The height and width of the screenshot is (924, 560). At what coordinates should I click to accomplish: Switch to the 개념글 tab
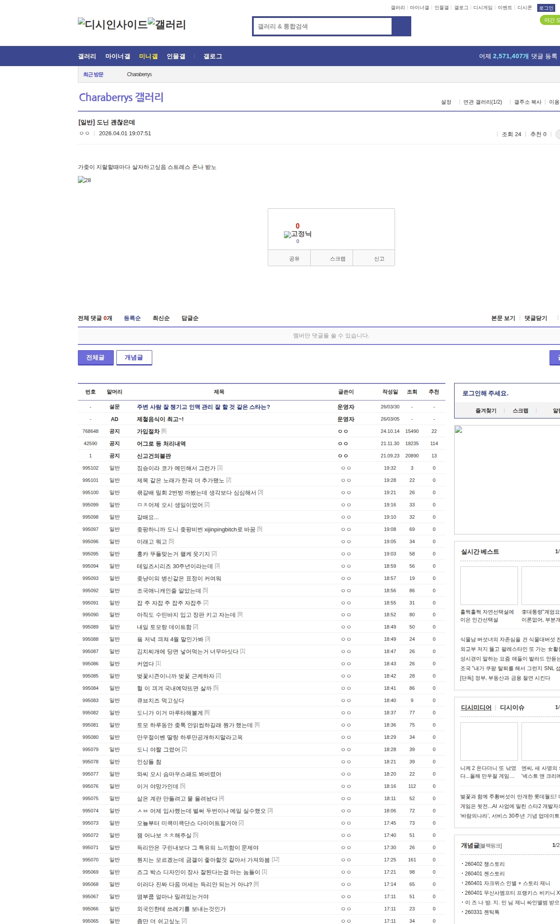tap(134, 358)
